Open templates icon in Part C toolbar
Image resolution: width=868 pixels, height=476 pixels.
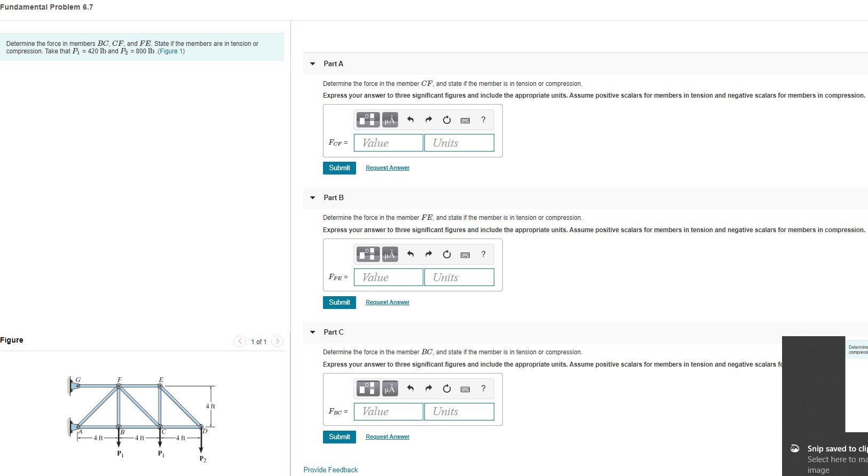368,388
